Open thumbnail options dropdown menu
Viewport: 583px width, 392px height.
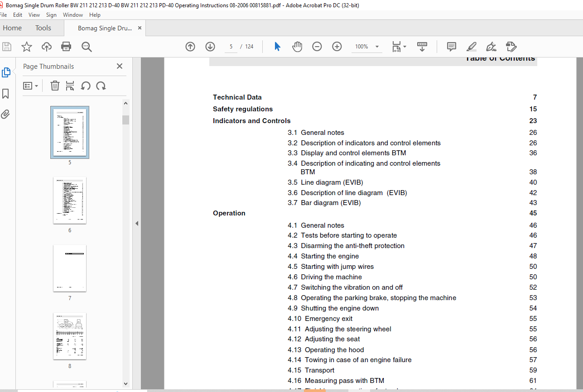tap(31, 86)
